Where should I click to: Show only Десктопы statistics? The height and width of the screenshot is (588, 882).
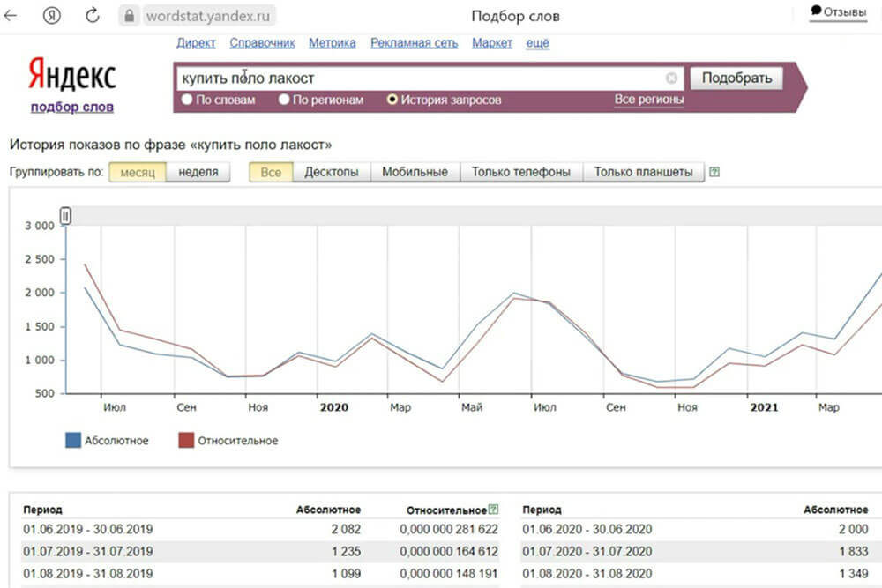(332, 172)
